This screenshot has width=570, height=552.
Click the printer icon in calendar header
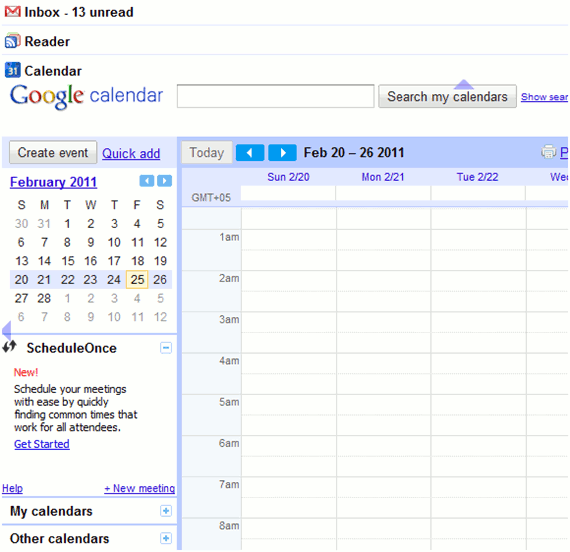point(549,152)
